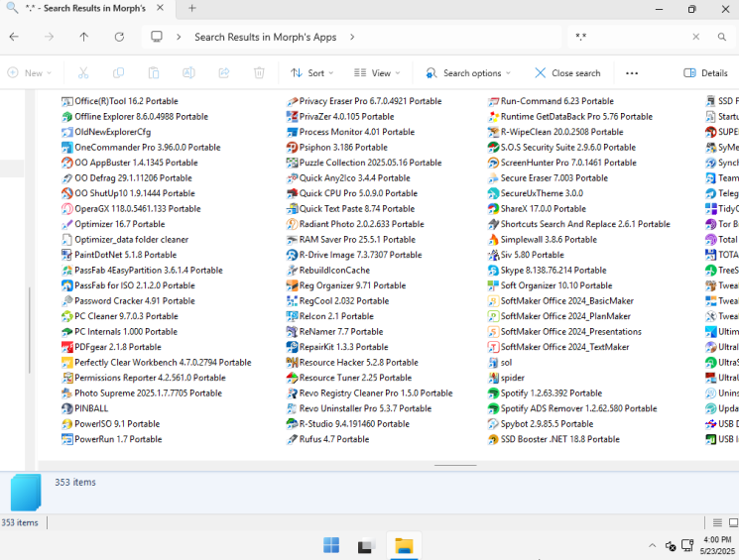The height and width of the screenshot is (560, 739).
Task: Click the OO ShutUp10 1.9.1444 Portable icon
Action: (x=66, y=193)
